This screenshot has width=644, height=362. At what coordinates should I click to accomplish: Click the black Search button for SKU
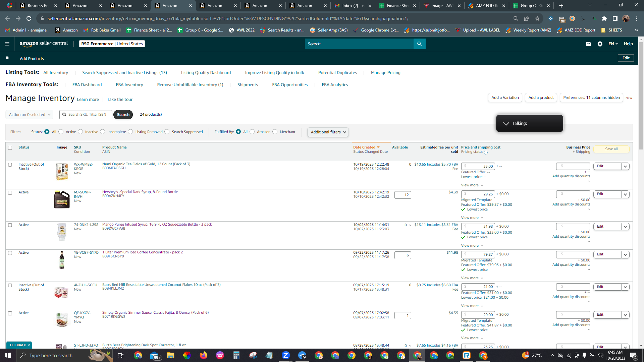[123, 115]
